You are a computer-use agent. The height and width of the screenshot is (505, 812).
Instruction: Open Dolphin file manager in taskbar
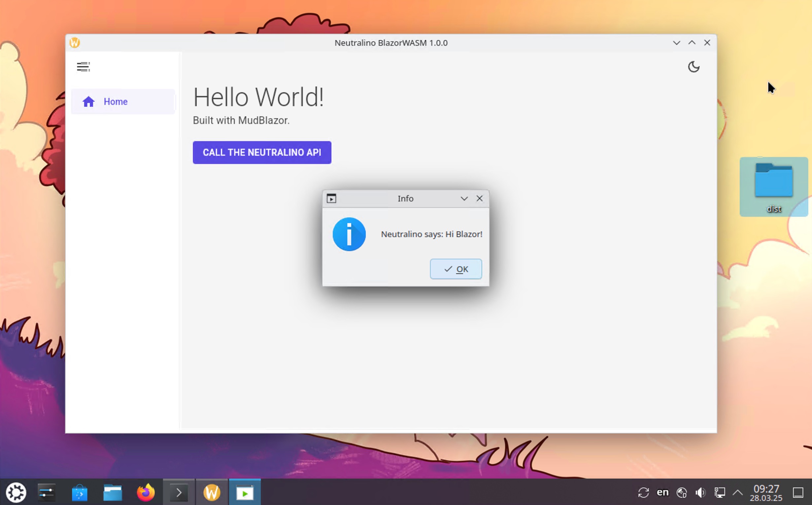[113, 492]
